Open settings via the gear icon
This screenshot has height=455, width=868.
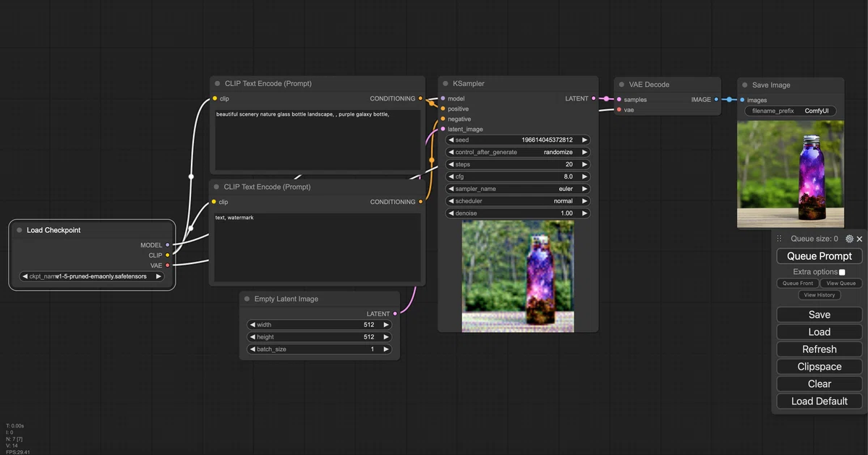pyautogui.click(x=849, y=239)
